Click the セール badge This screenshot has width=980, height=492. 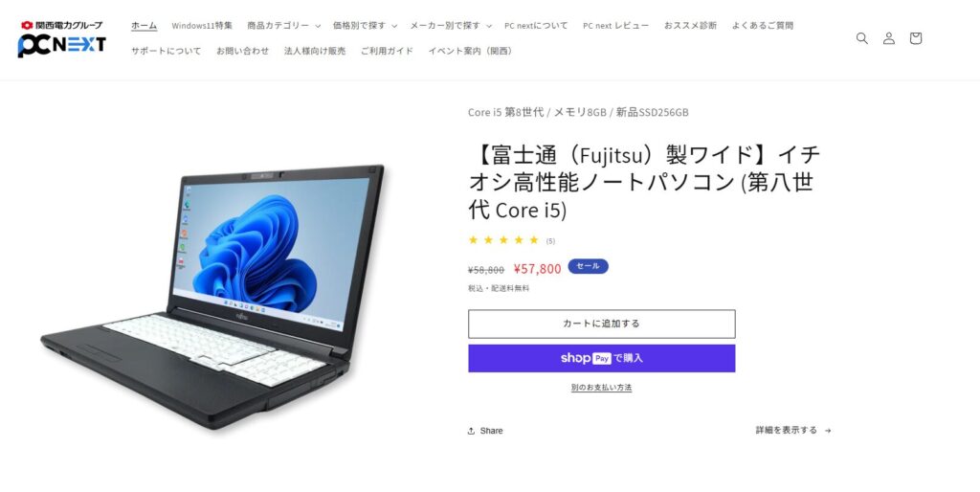tap(588, 266)
